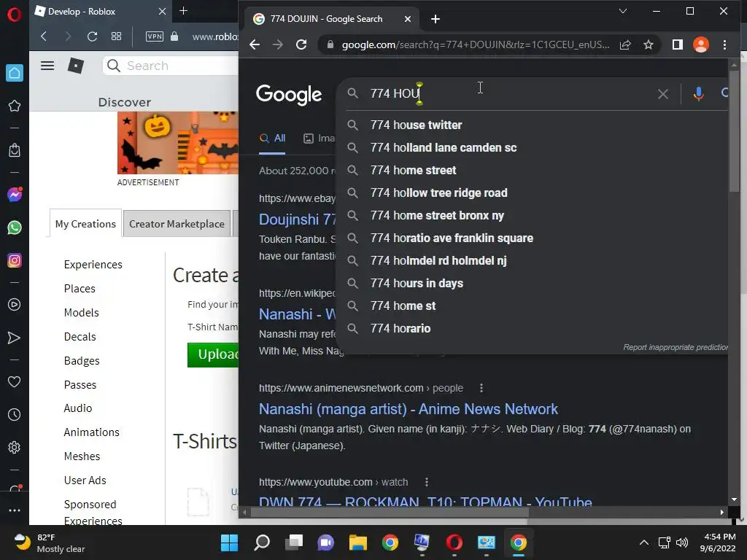Screen dimensions: 747x560
Task: Select Badges in Roblox creations list
Action: pos(82,361)
